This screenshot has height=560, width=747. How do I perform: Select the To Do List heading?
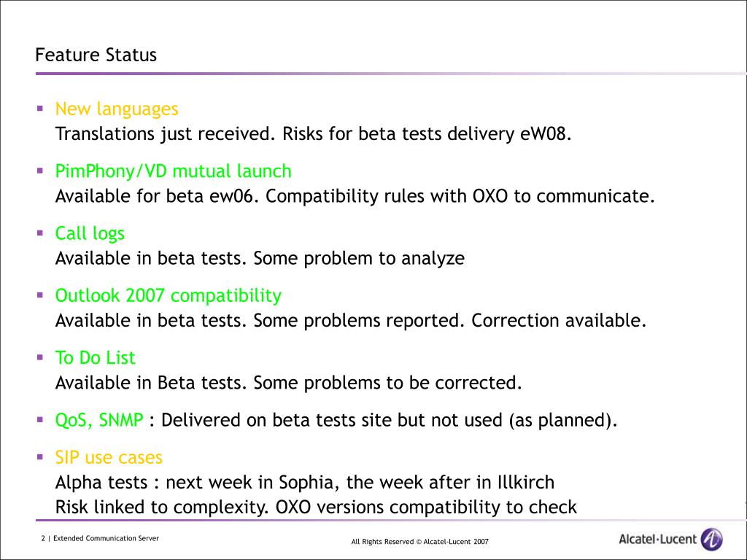96,357
